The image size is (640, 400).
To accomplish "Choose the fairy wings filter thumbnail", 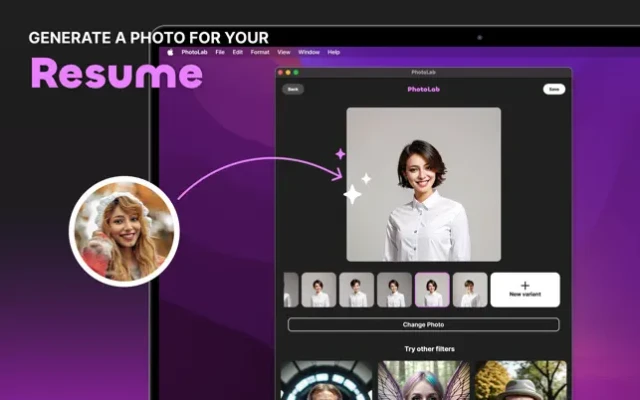I will [x=422, y=381].
